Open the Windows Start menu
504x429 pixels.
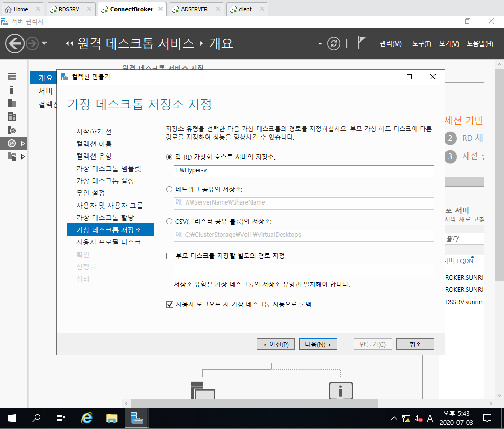pos(12,418)
